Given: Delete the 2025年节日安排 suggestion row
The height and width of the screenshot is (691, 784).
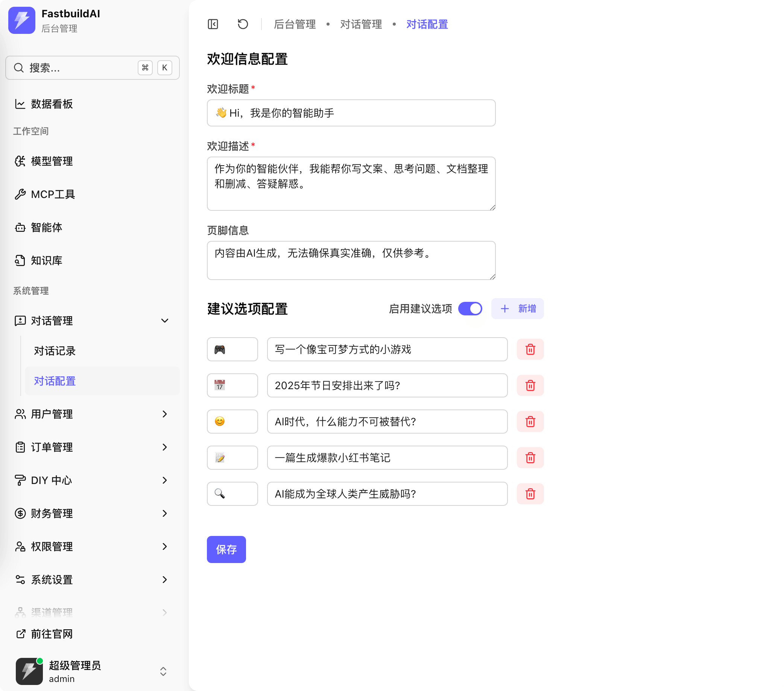Looking at the screenshot, I should (530, 385).
